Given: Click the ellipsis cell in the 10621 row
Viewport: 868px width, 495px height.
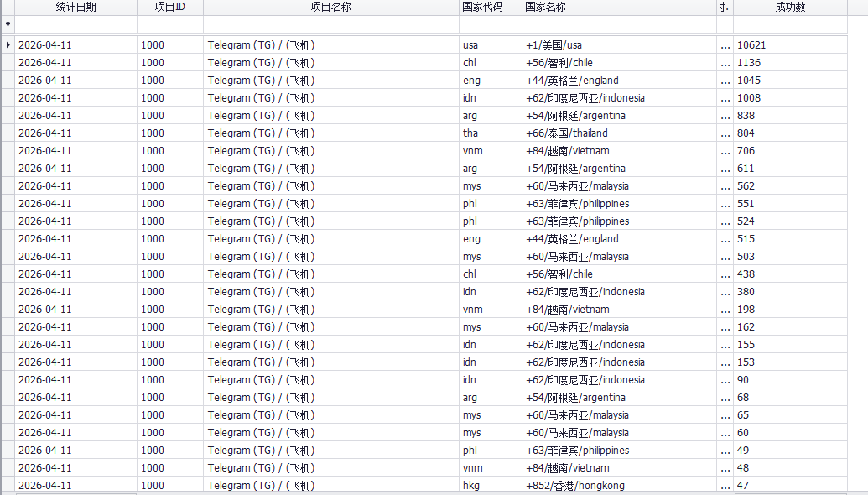Looking at the screenshot, I should [x=725, y=44].
